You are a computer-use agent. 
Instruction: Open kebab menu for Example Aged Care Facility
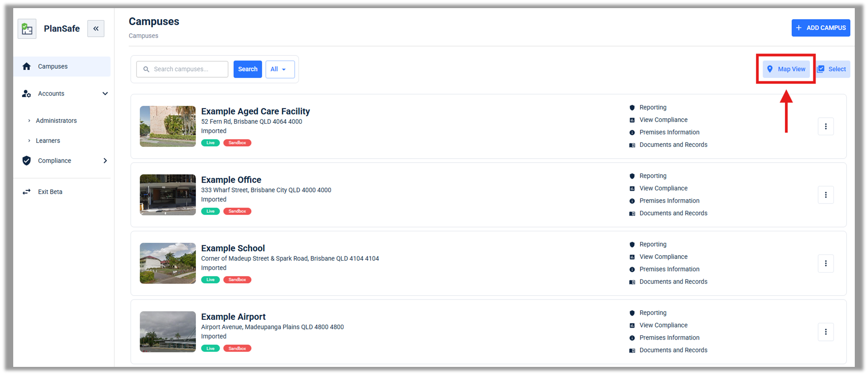pos(825,126)
